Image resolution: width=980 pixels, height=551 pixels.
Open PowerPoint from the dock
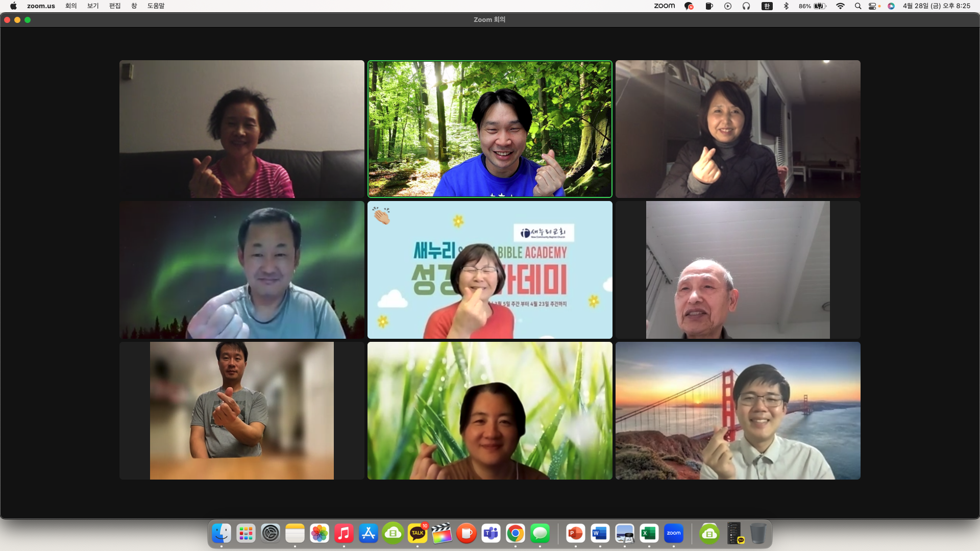point(576,533)
